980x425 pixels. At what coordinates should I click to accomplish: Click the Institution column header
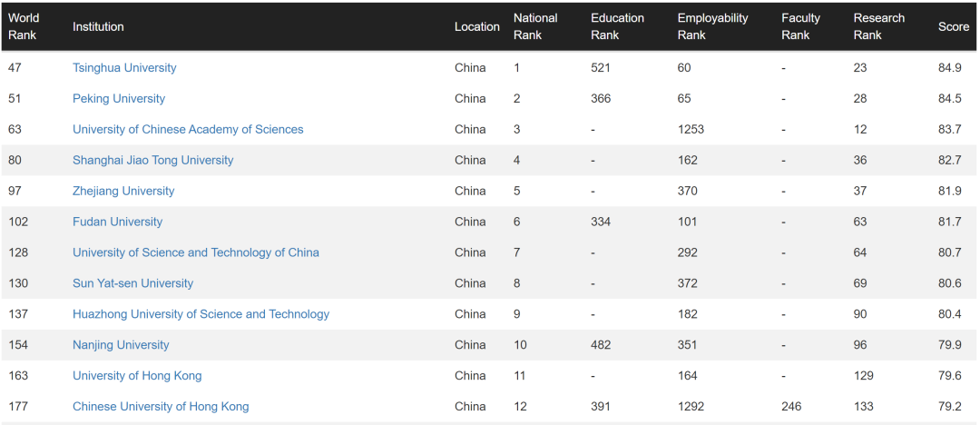tap(98, 27)
